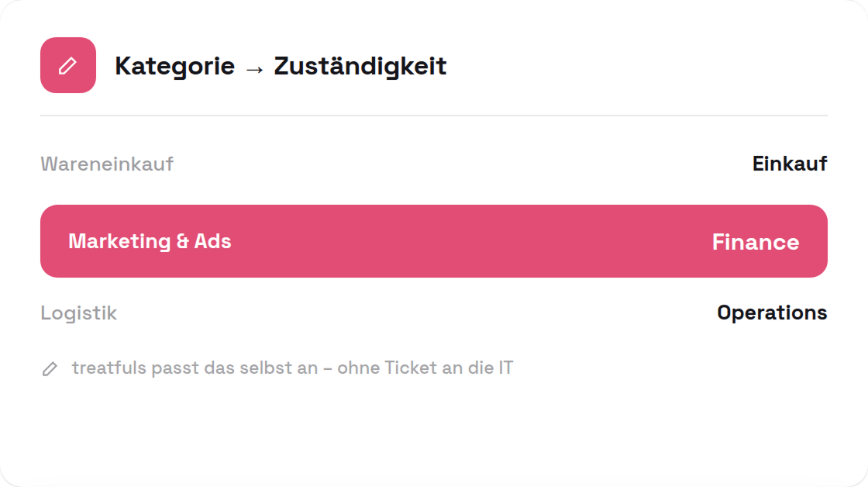Click the pink background of highlighted row
Viewport: 868px width, 487px height.
(x=470, y=241)
